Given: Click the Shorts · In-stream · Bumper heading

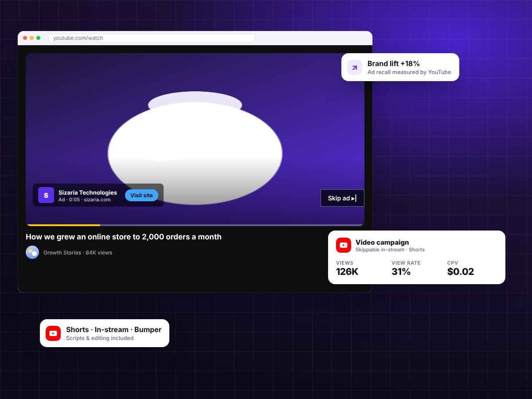Looking at the screenshot, I should [x=113, y=329].
